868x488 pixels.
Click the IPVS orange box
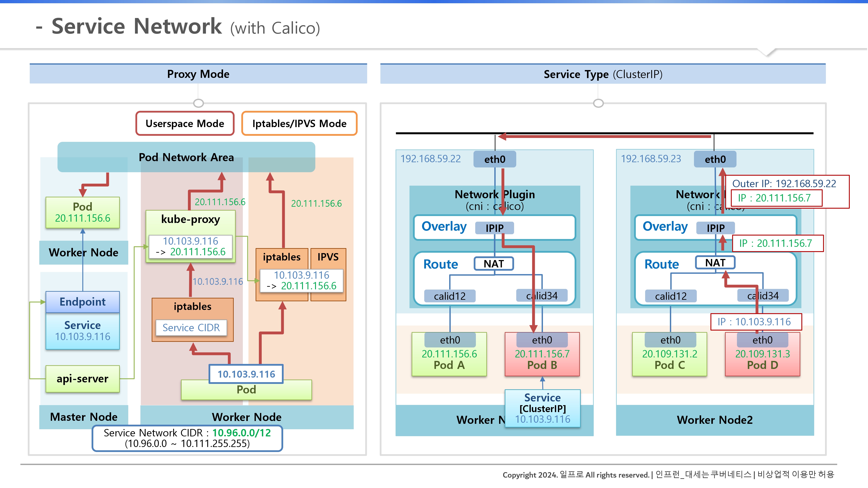click(328, 257)
